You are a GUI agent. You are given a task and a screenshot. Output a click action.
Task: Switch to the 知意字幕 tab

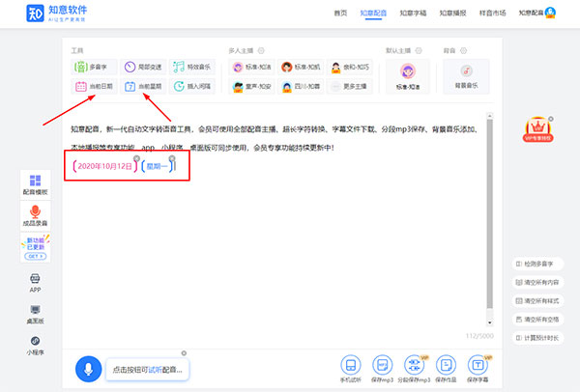click(x=412, y=13)
